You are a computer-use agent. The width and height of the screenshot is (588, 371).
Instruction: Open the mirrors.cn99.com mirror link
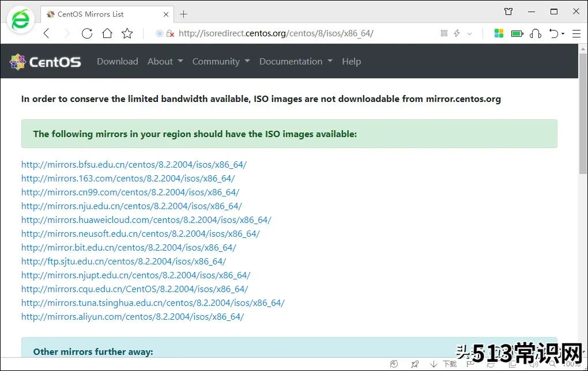tap(130, 192)
